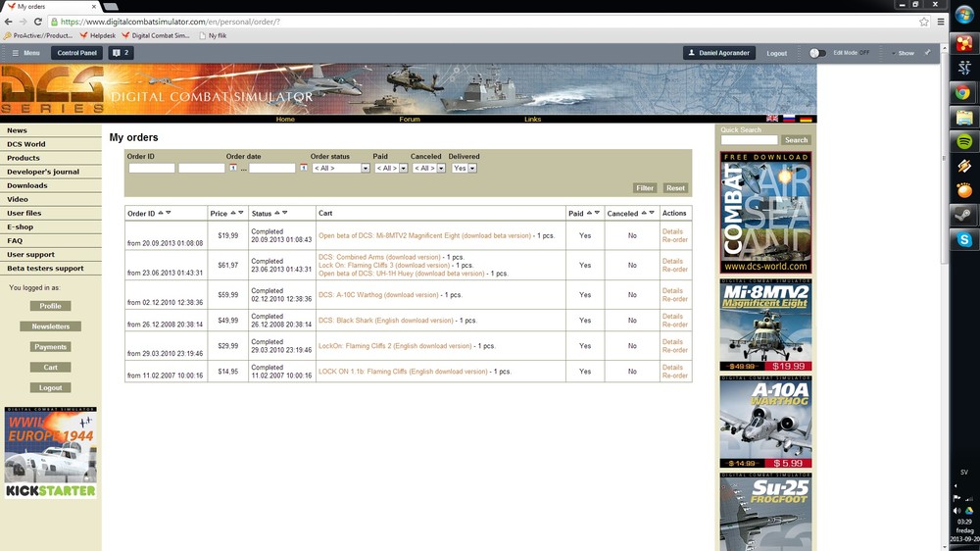
Task: Click the Reset button
Action: (675, 187)
